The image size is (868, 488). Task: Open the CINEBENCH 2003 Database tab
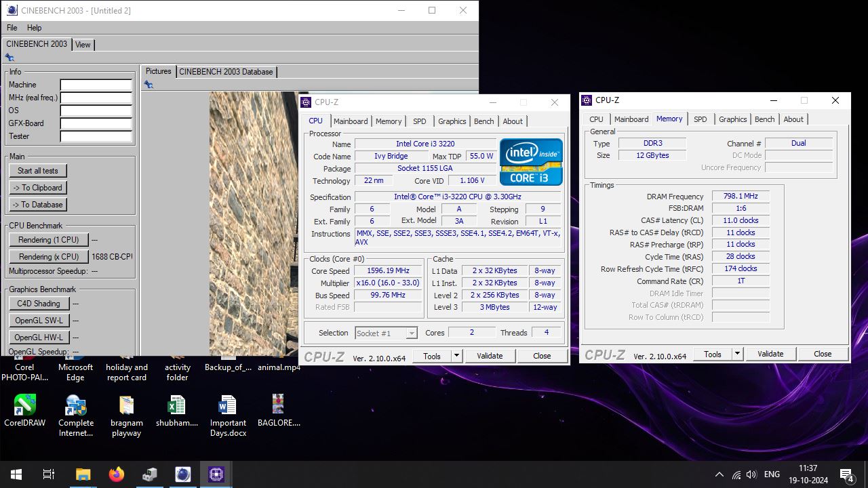[x=226, y=72]
